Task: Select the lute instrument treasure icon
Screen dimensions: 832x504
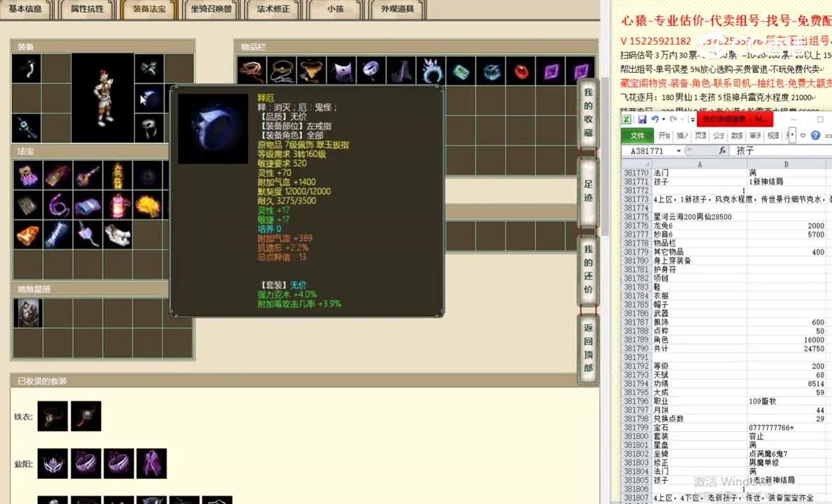Action: [x=88, y=175]
